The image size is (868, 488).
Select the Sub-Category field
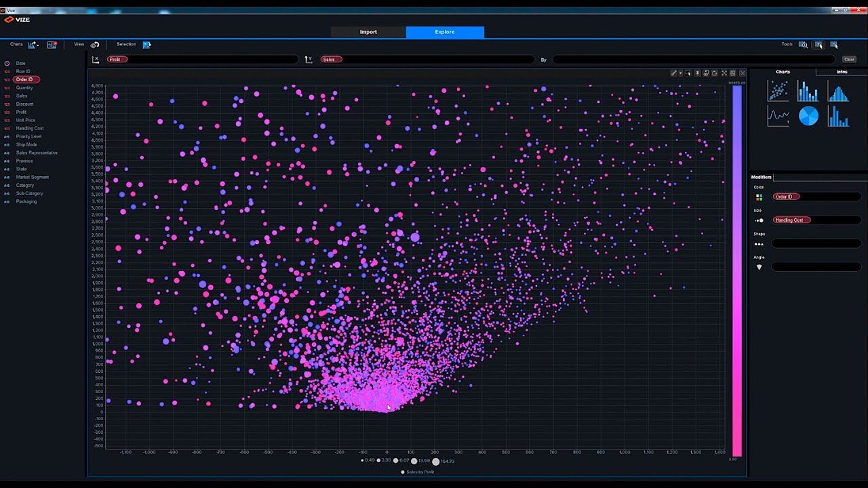tap(29, 194)
